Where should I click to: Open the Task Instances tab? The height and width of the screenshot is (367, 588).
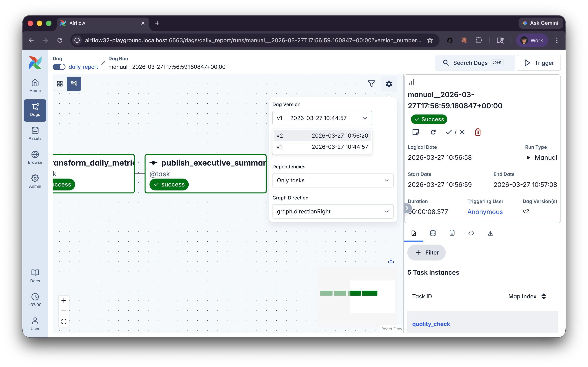coord(414,233)
